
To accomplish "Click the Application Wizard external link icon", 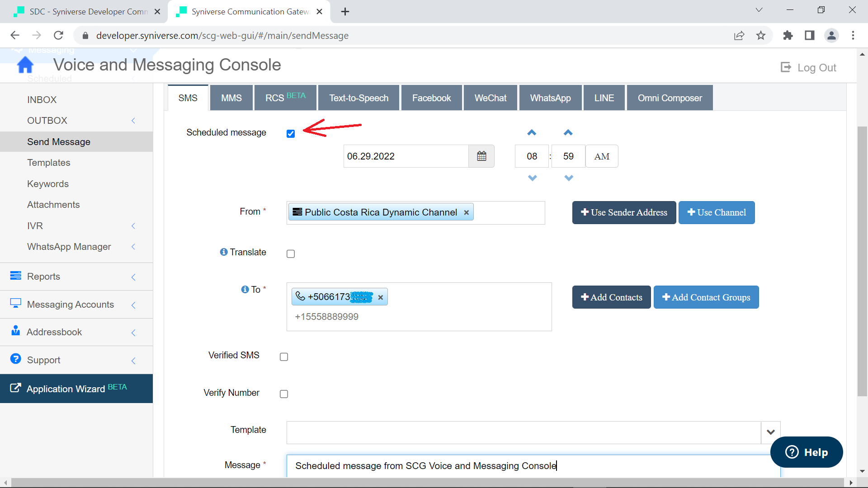I will (x=15, y=388).
